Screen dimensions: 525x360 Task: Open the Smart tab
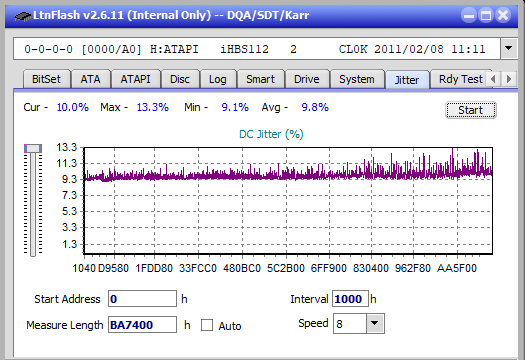click(260, 79)
